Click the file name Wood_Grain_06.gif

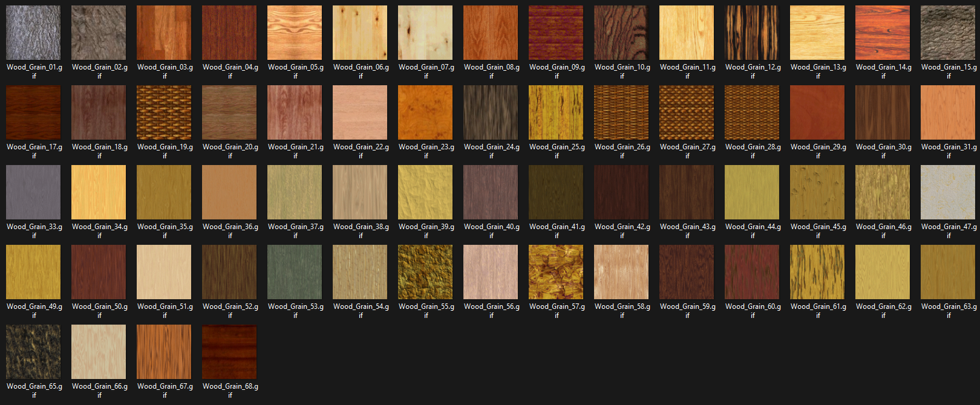click(x=361, y=71)
